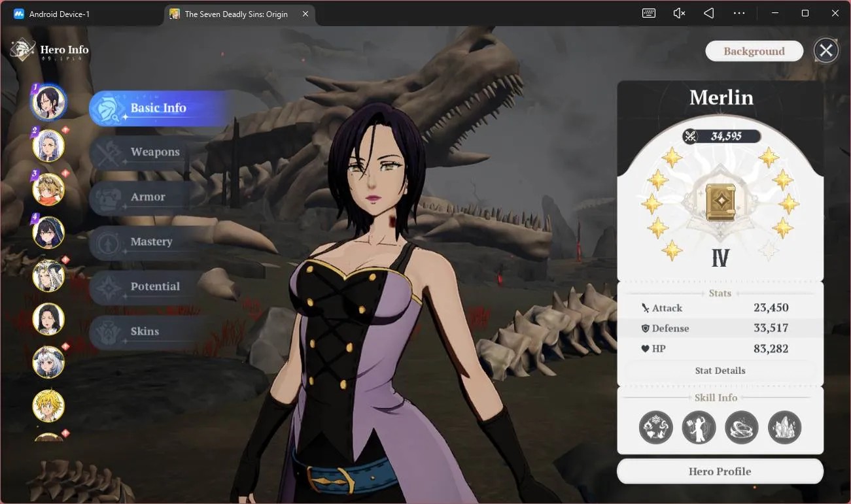Choose the silver-haired hero portrait numbered 2
851x504 pixels.
pyautogui.click(x=48, y=145)
